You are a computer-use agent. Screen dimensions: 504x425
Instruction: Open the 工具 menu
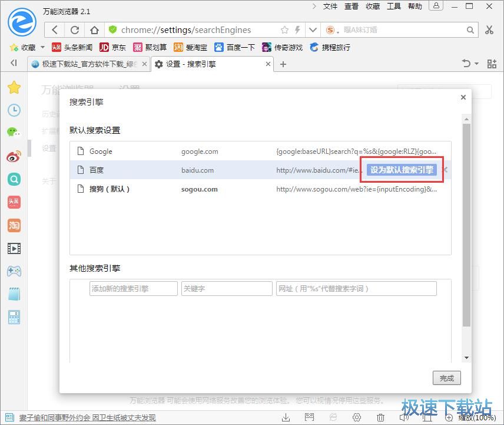(394, 6)
